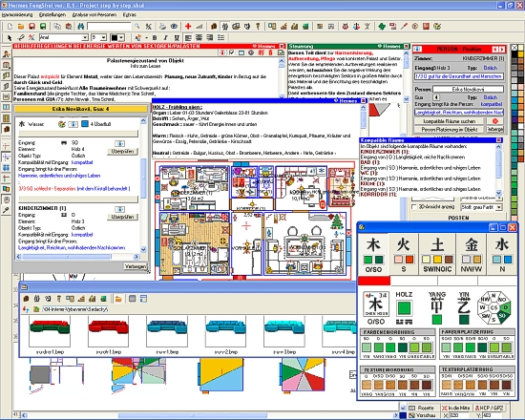Click previous arrow in PERSON - Position header
525x420 pixels.
coord(494,50)
